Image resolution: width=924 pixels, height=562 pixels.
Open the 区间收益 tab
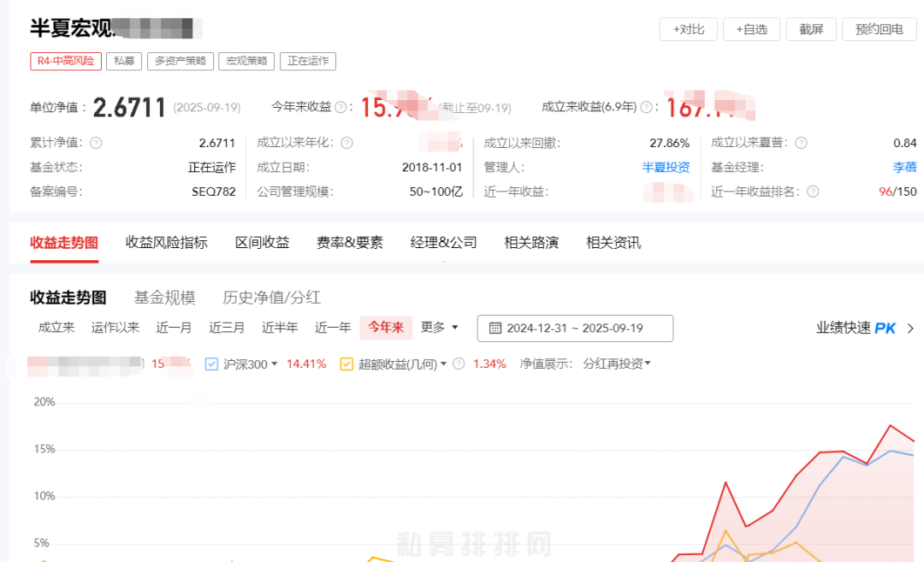(263, 243)
